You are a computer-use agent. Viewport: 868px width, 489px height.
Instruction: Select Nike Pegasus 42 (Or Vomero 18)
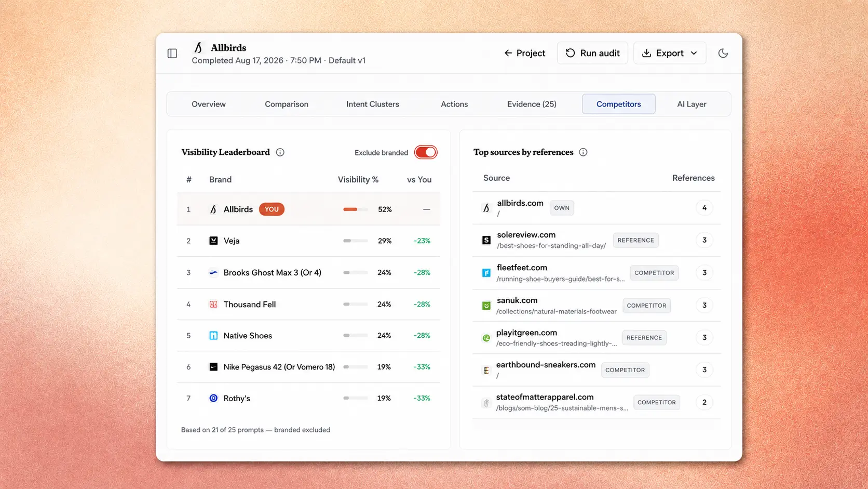[x=279, y=367]
